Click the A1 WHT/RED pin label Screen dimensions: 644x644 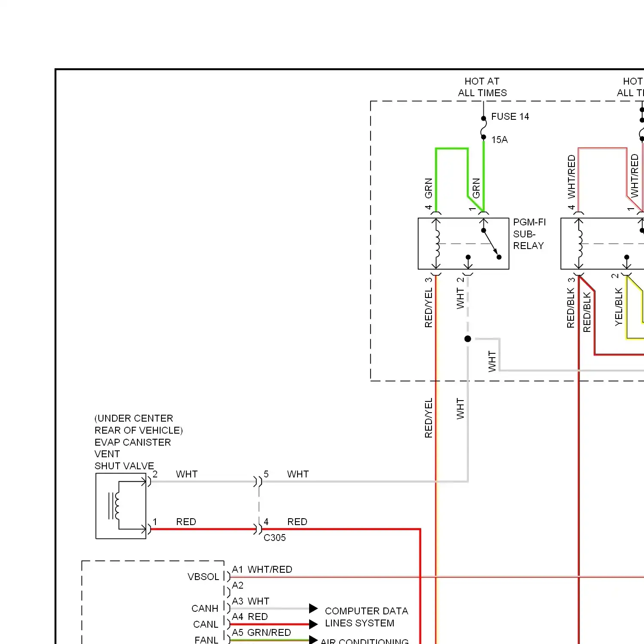[x=262, y=569]
